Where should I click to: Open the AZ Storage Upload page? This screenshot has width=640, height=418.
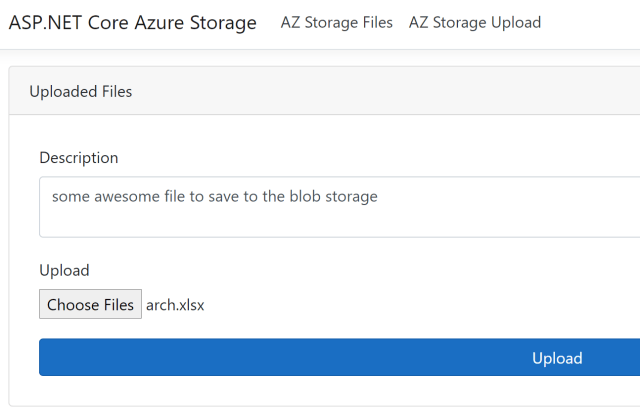coord(475,22)
